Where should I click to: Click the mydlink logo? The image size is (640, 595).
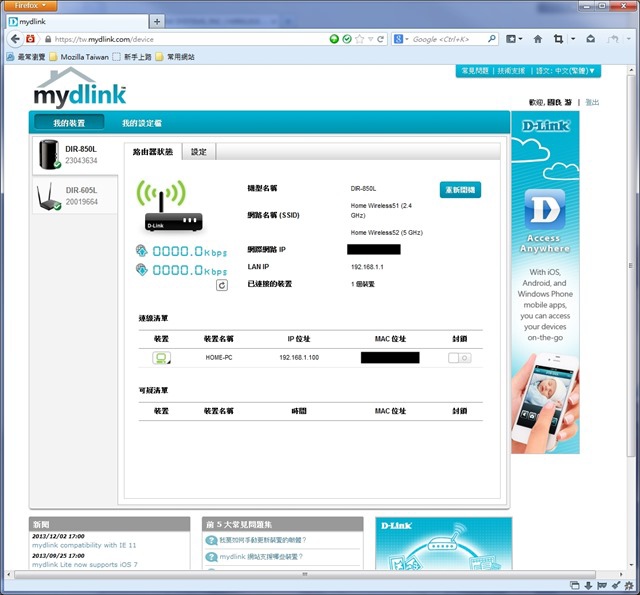[x=80, y=89]
